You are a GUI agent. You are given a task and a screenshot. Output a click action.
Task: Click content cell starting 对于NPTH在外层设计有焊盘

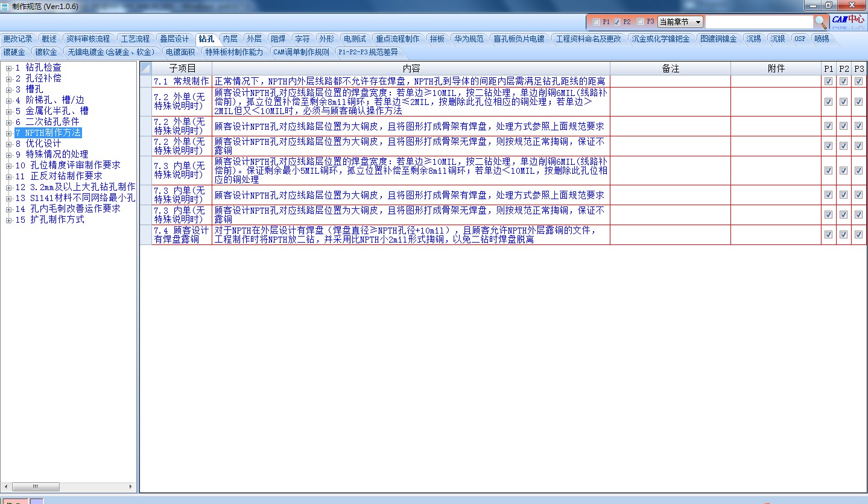coord(411,235)
